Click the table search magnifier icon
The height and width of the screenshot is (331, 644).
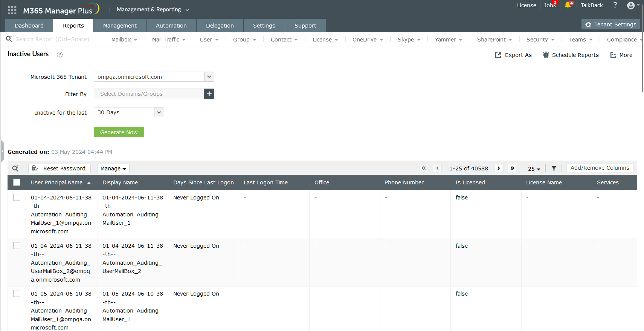pos(15,169)
